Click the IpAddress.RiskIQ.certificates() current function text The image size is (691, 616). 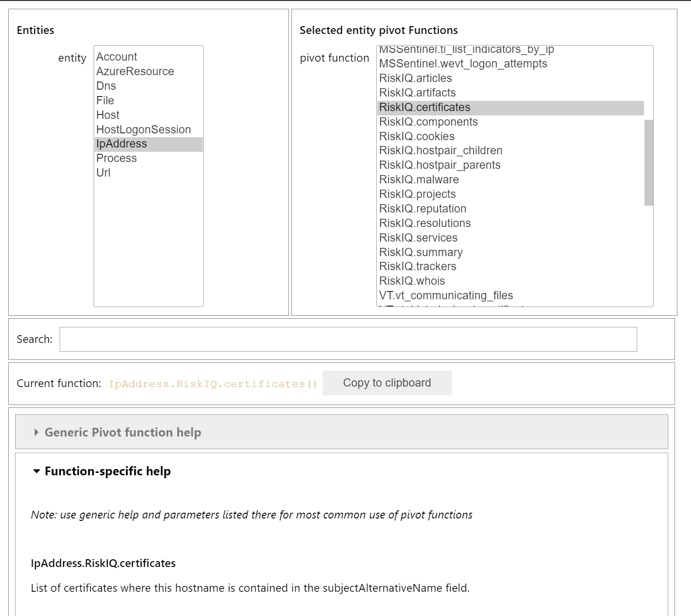click(213, 384)
